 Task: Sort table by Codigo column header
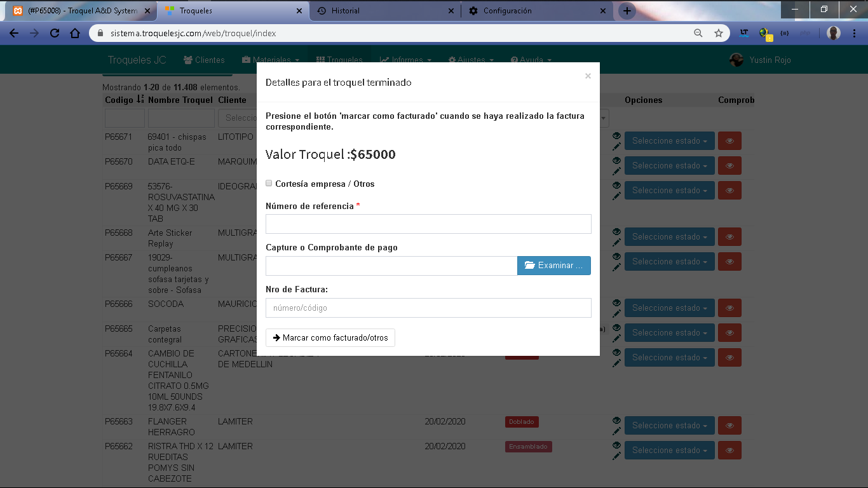pyautogui.click(x=119, y=100)
